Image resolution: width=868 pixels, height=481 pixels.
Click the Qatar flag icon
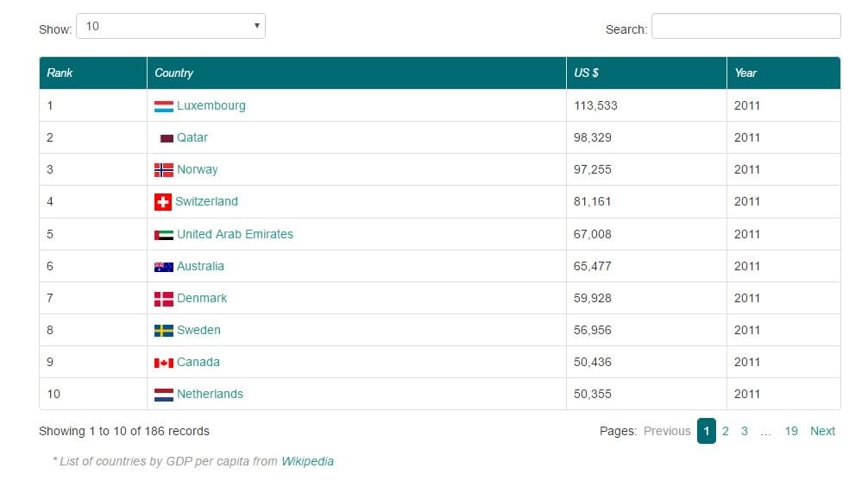coord(167,138)
